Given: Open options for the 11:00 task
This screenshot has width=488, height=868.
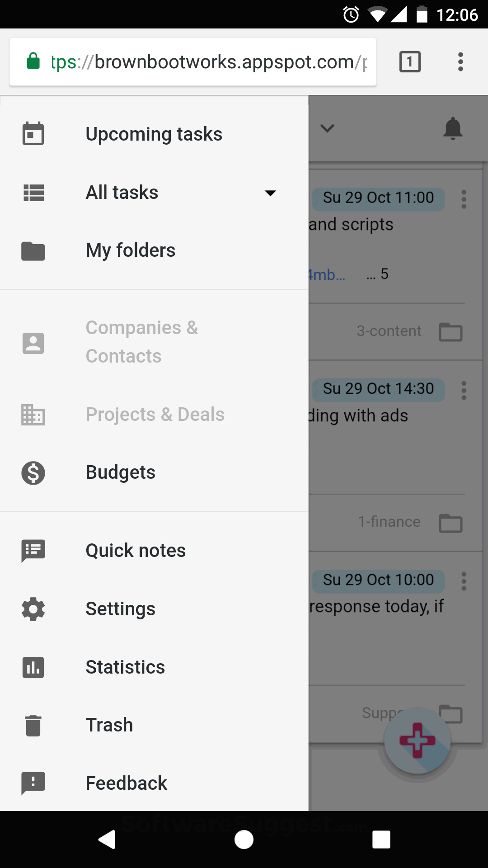Looking at the screenshot, I should coord(464,199).
